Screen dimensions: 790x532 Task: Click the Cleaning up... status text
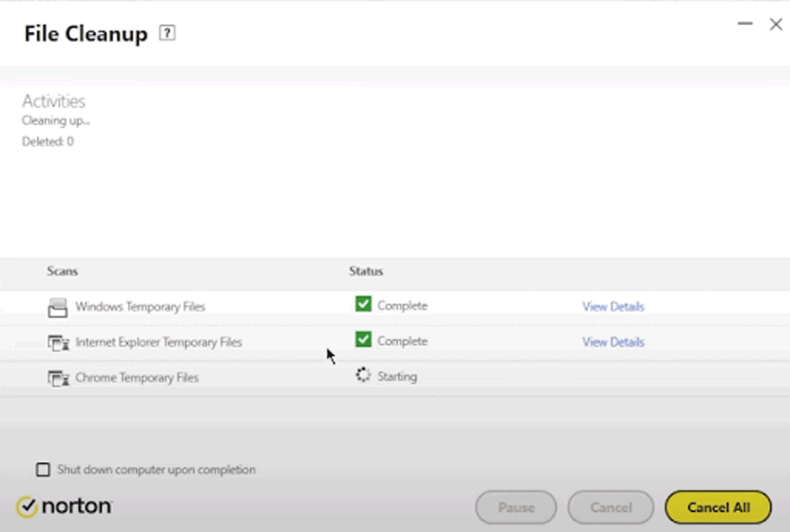[56, 121]
